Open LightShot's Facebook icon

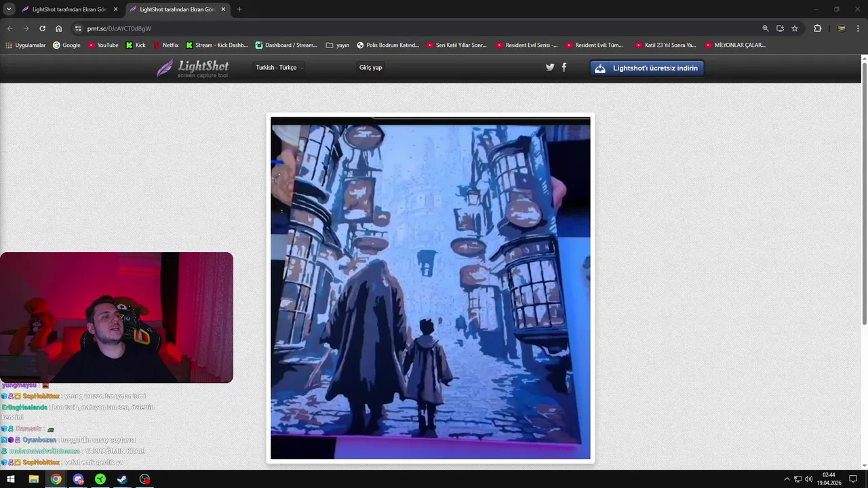(x=564, y=67)
